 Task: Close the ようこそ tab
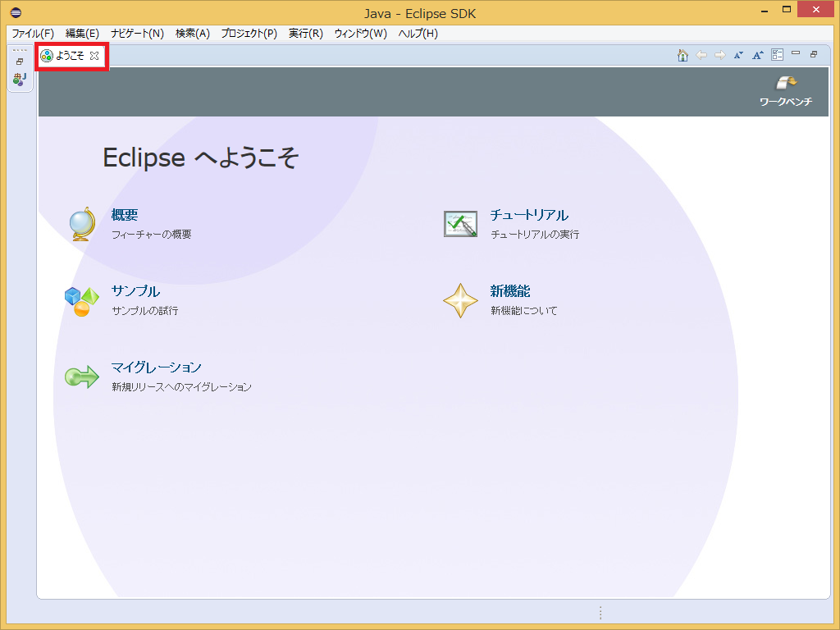point(94,56)
